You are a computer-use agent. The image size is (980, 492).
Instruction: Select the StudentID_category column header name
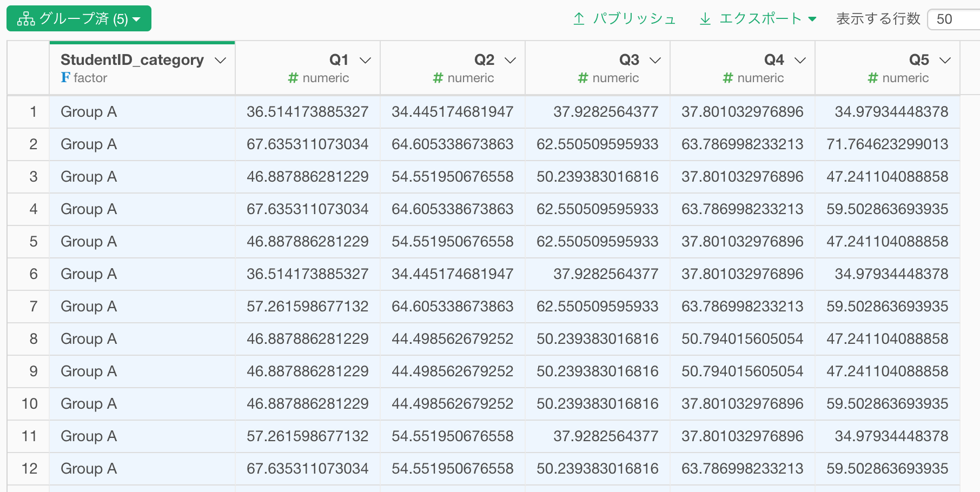click(132, 59)
